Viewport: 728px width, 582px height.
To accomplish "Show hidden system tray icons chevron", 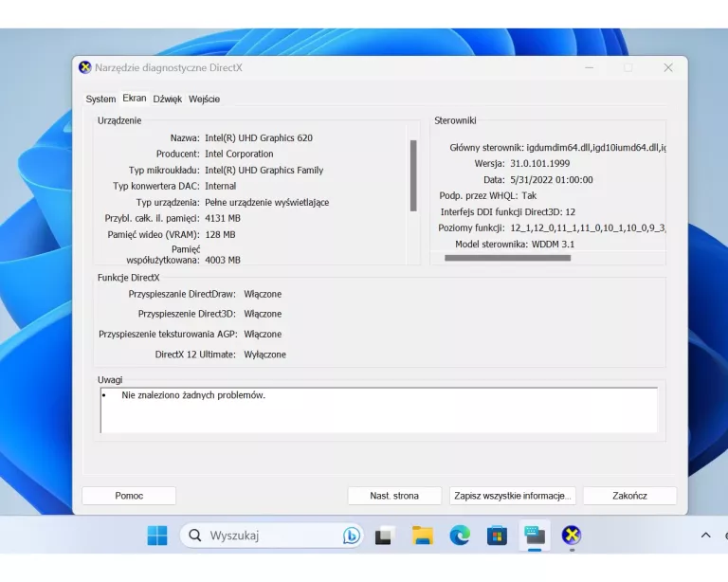I will click(705, 536).
